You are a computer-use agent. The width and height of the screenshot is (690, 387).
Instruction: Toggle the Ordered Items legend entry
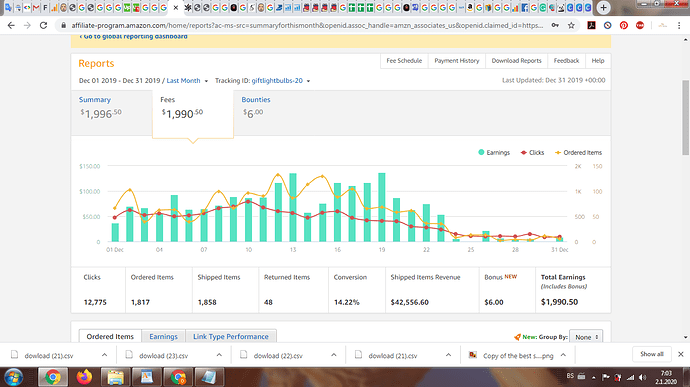point(578,152)
